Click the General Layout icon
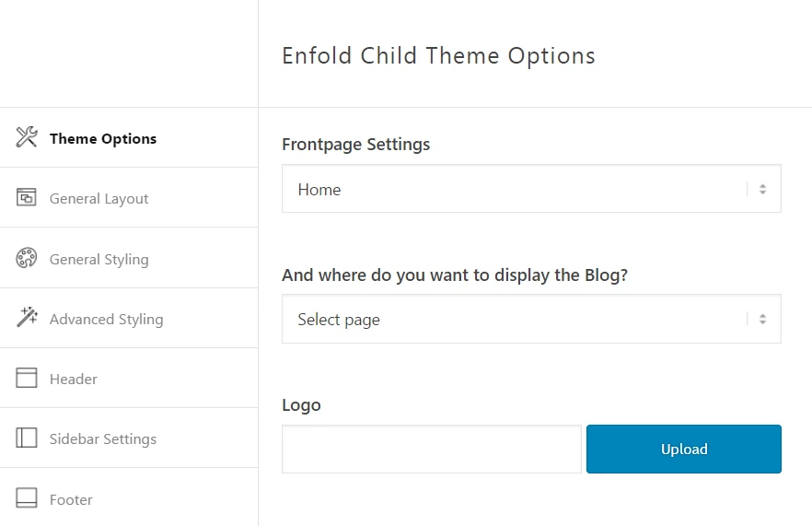 (x=27, y=198)
